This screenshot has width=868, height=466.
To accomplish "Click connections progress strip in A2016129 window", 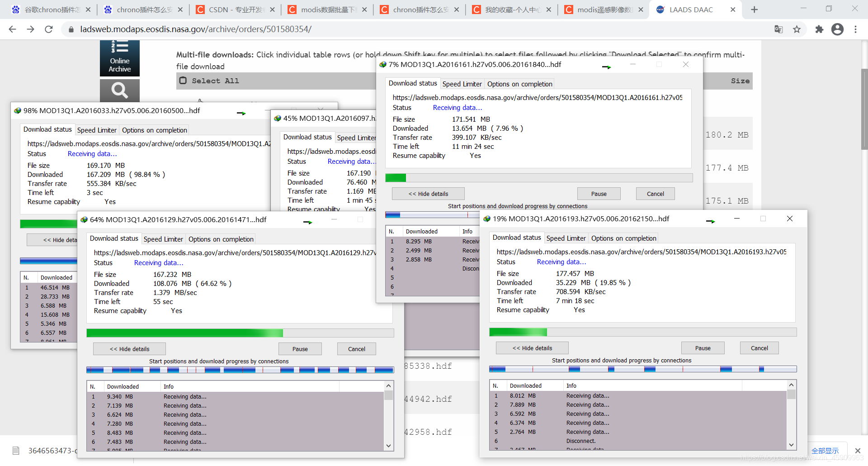I will [240, 370].
